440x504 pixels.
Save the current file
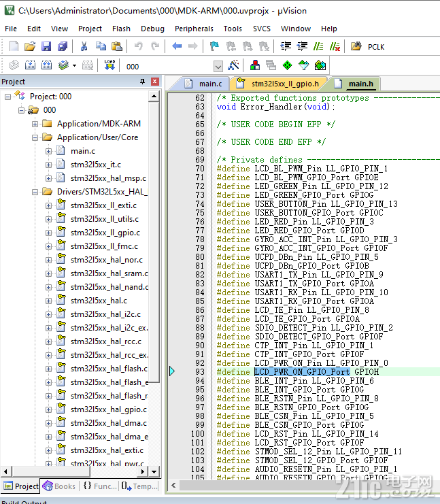click(46, 47)
